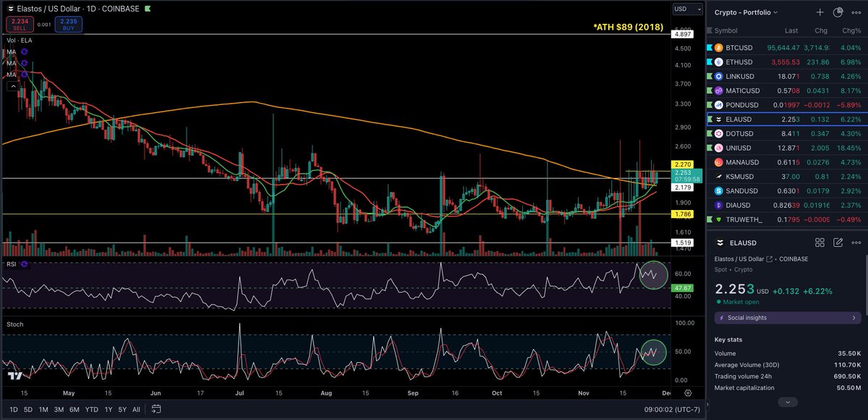Open the watchlist more options menu

856,12
